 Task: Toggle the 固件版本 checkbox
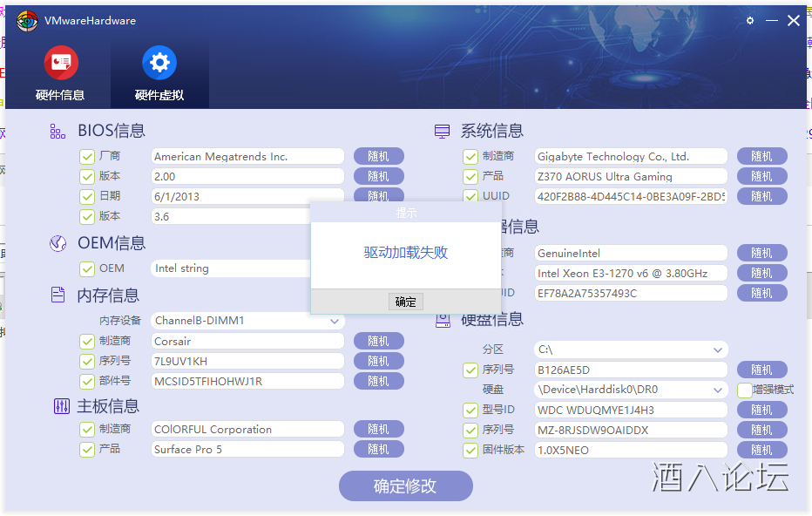pos(470,451)
